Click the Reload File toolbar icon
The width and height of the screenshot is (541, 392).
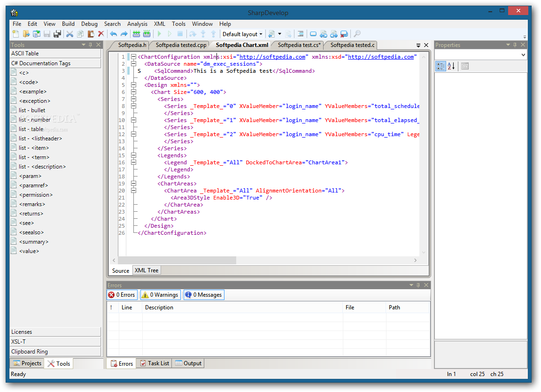pyautogui.click(x=37, y=34)
